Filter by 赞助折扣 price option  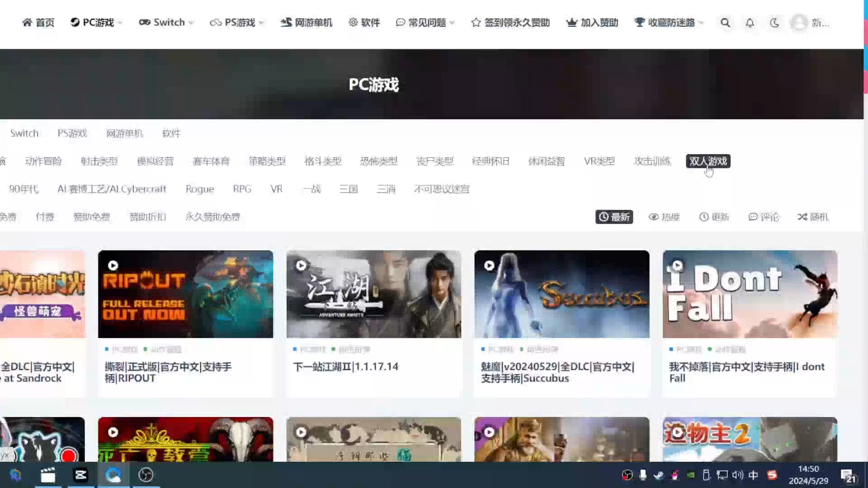pos(148,217)
